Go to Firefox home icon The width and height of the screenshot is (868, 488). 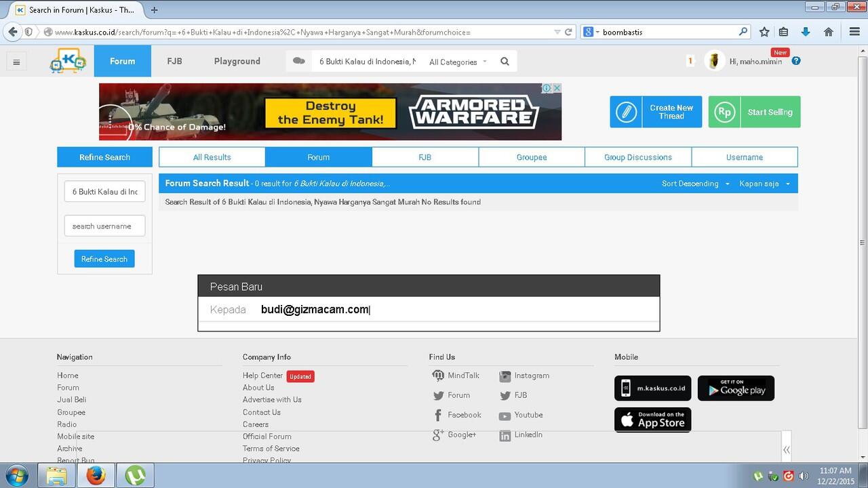click(x=828, y=32)
